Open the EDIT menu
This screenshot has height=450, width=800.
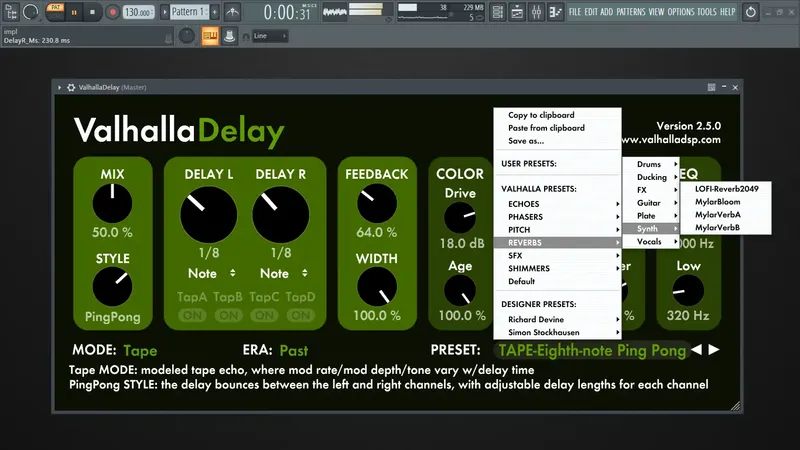coord(591,12)
